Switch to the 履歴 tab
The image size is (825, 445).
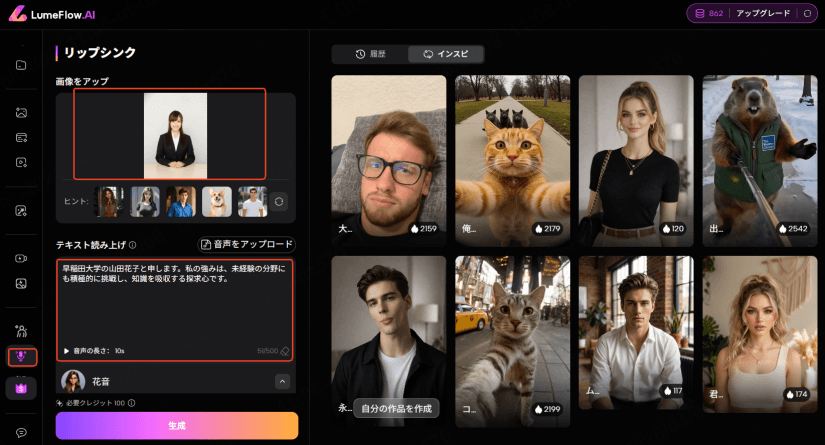click(369, 54)
